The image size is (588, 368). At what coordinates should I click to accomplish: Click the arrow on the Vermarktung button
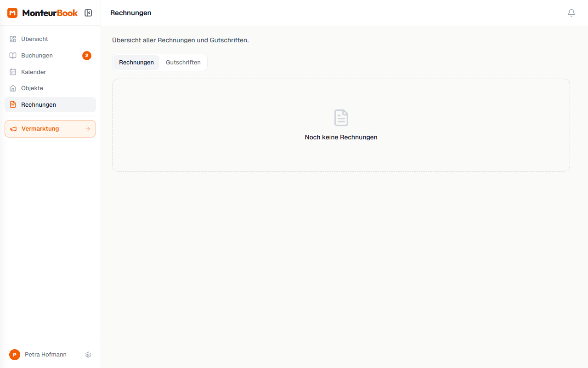88,129
